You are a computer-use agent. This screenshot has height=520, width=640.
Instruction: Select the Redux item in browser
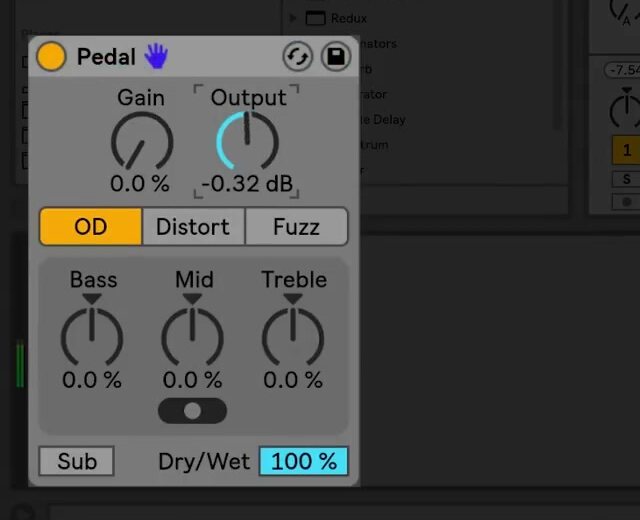pyautogui.click(x=348, y=18)
